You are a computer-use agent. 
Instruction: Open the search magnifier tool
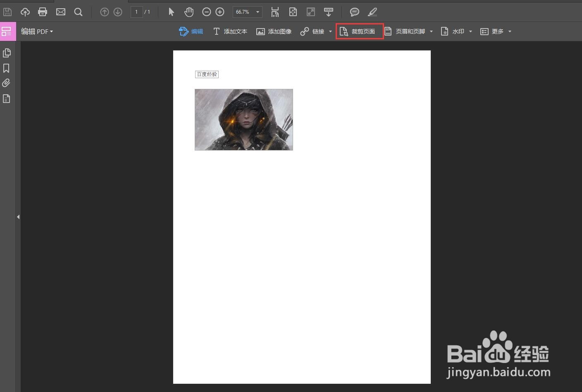point(78,12)
